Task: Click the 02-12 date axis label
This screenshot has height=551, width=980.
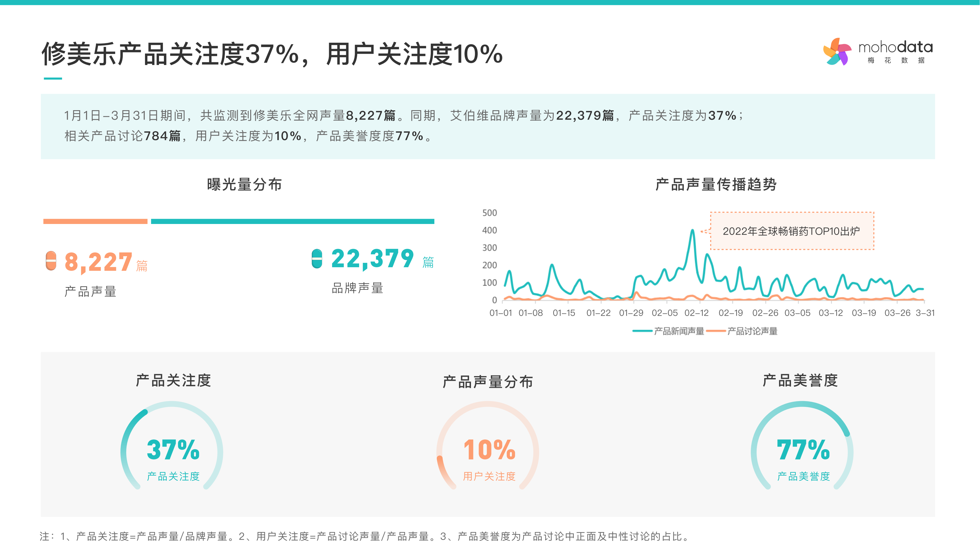Action: [696, 313]
